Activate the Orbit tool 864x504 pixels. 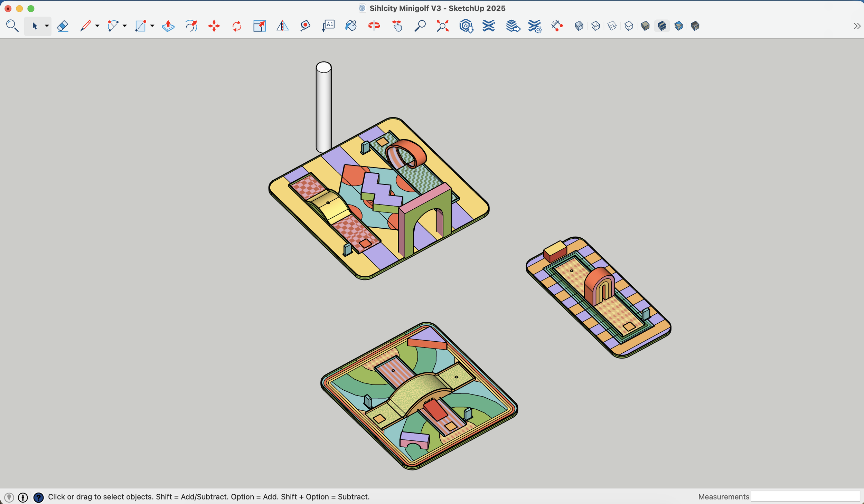[x=374, y=26]
